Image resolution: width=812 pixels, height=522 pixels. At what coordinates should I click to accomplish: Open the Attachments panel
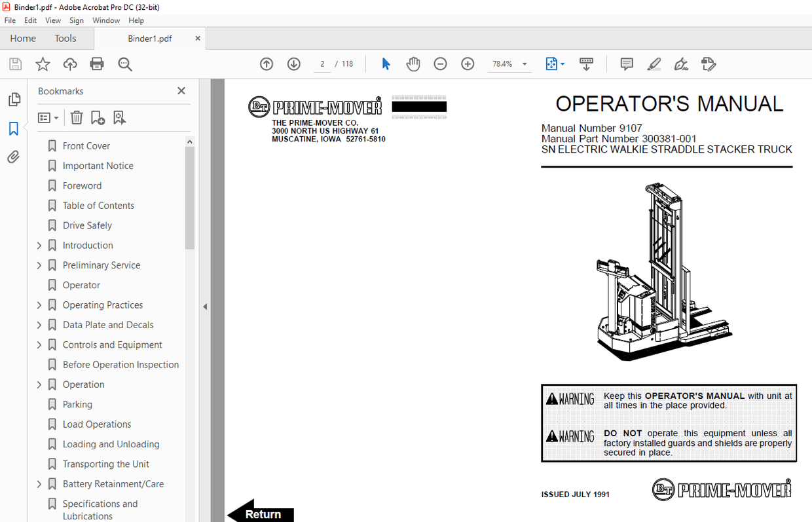(14, 157)
